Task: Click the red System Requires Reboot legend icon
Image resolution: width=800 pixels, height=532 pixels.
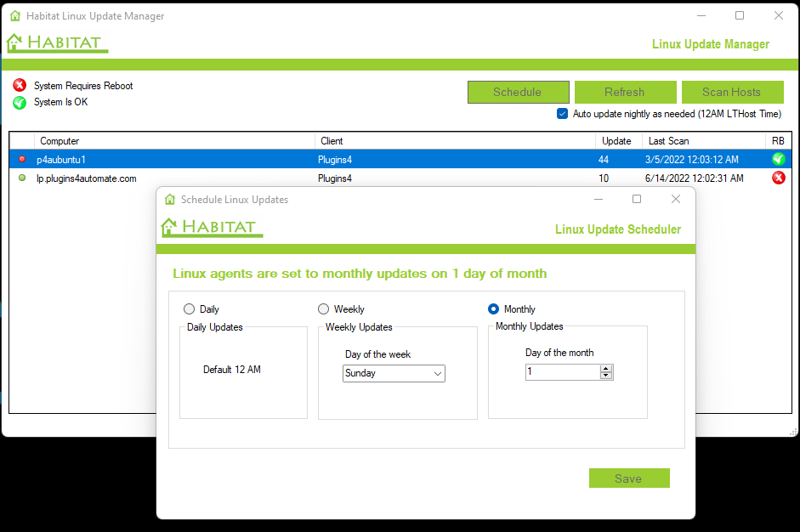Action: (x=20, y=86)
